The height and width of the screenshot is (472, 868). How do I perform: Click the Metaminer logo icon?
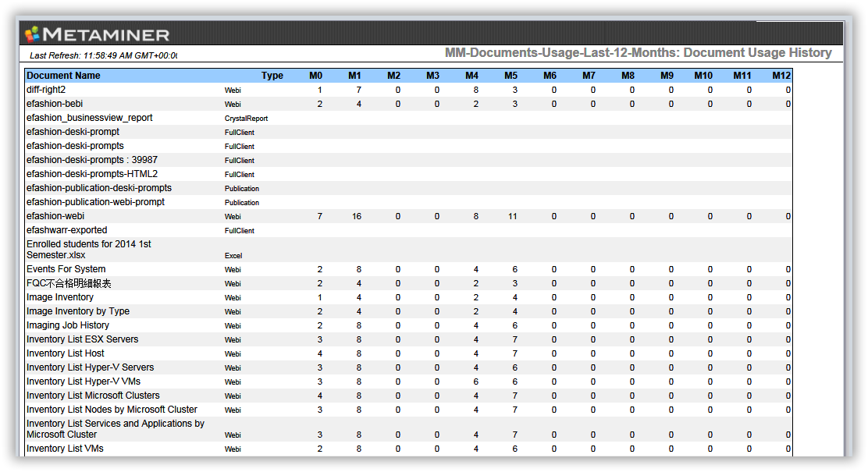coord(33,34)
